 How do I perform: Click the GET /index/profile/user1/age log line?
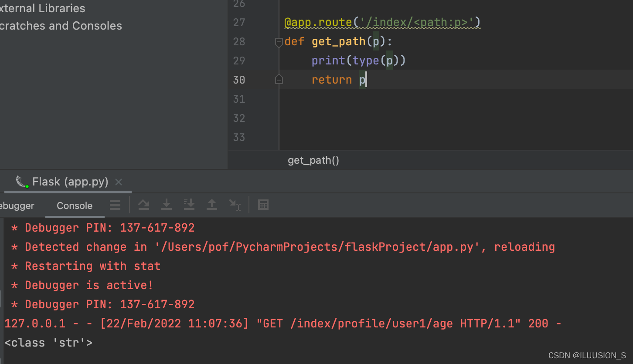283,324
